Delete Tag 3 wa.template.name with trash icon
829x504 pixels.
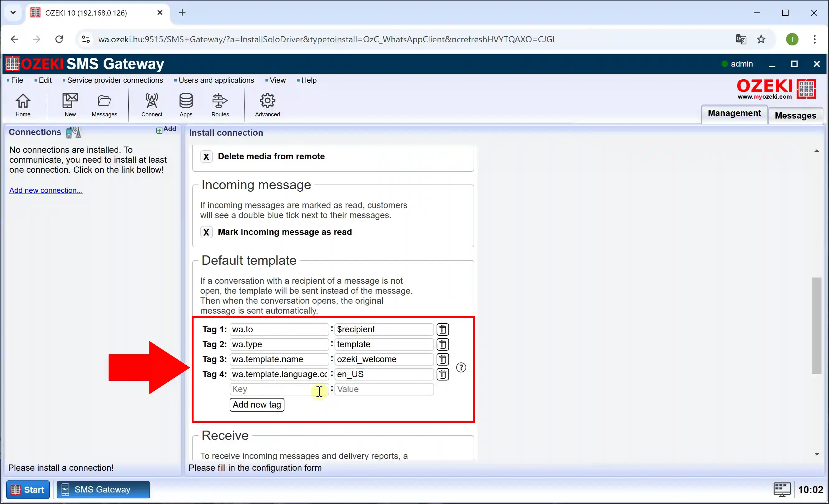[443, 359]
